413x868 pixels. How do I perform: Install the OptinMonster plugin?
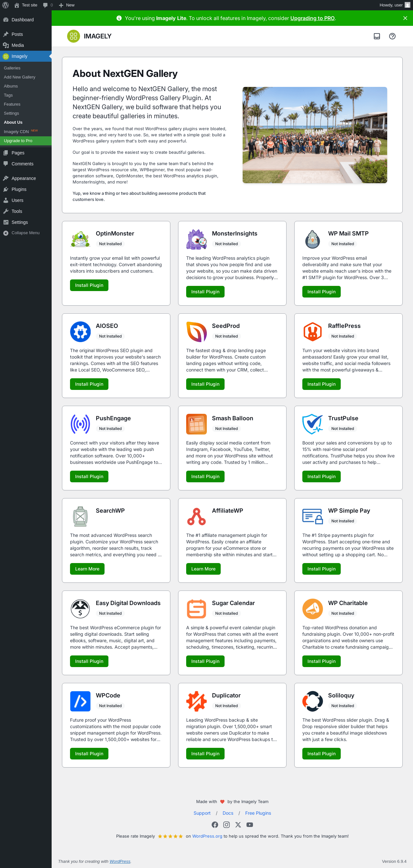89,285
